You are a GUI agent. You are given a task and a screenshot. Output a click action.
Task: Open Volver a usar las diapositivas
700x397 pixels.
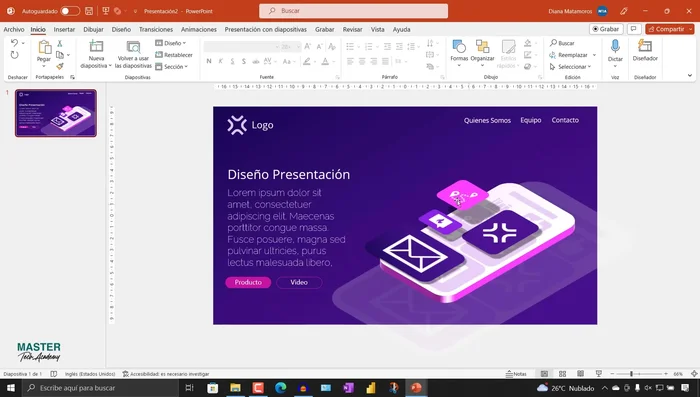coord(133,54)
